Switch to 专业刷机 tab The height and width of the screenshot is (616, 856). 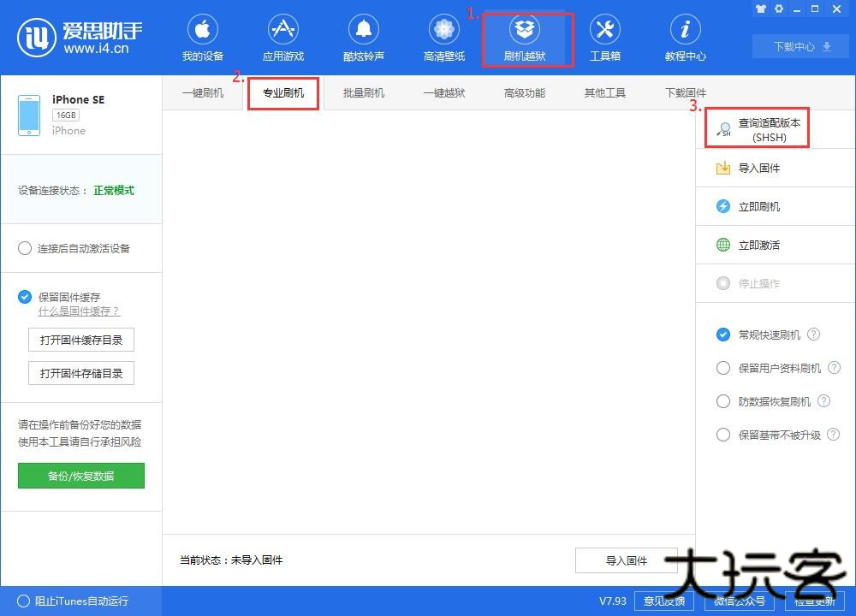(282, 92)
